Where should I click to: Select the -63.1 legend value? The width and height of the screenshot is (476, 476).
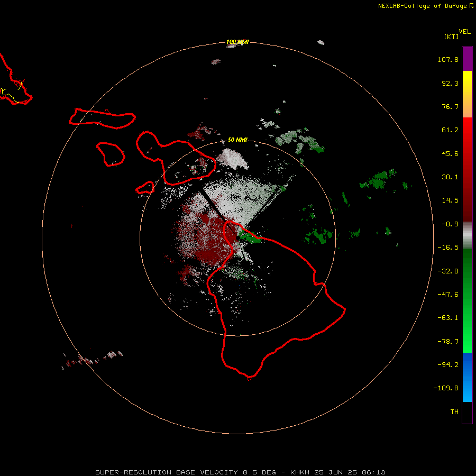tap(448, 318)
